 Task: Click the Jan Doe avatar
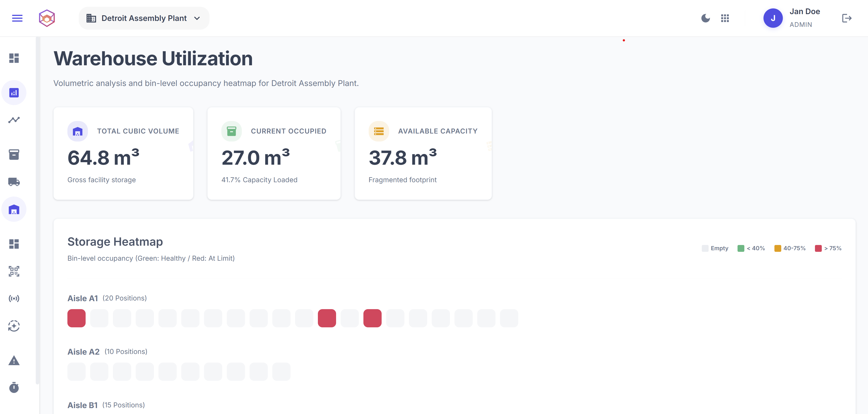773,18
